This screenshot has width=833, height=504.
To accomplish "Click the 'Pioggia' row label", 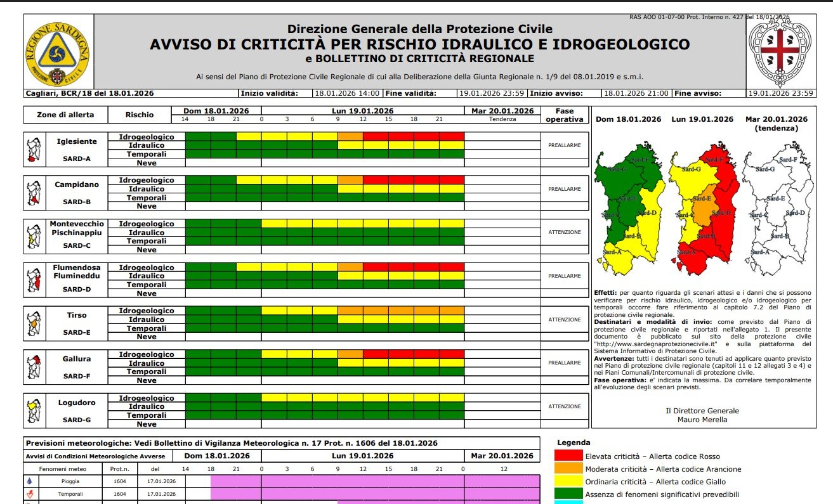I will tap(70, 481).
